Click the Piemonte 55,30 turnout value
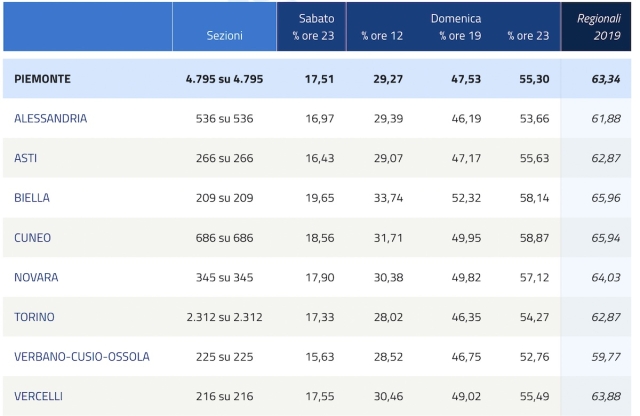 tap(525, 78)
